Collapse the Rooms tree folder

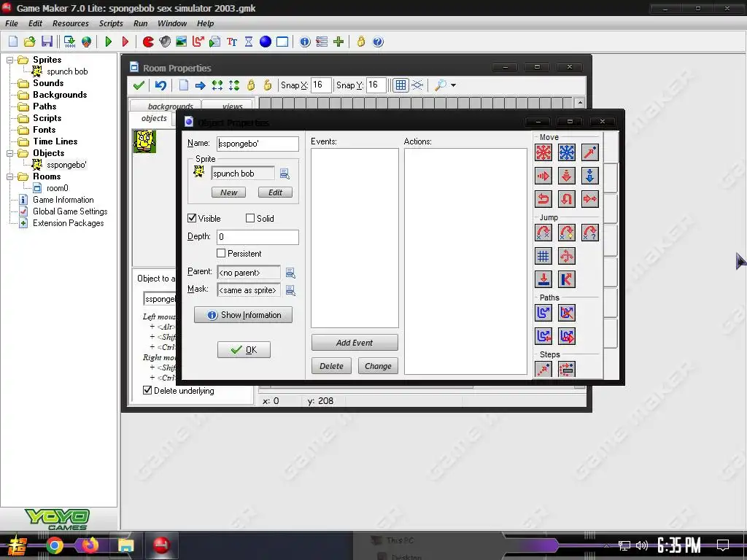point(9,176)
